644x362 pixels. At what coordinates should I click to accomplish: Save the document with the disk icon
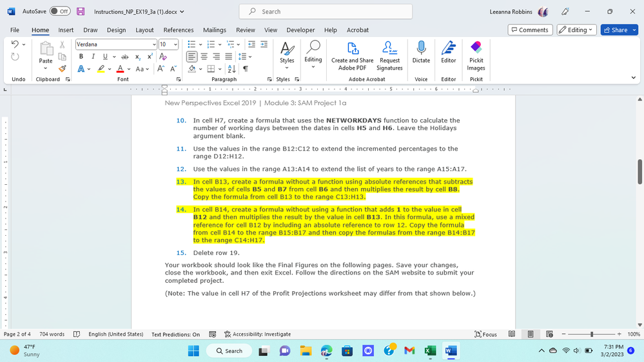(81, 12)
